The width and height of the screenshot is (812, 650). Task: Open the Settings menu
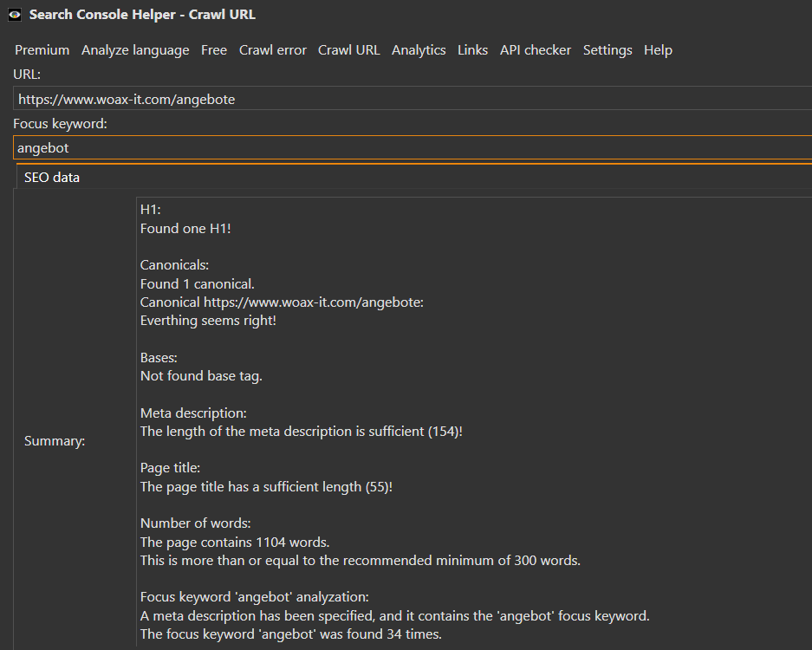607,50
